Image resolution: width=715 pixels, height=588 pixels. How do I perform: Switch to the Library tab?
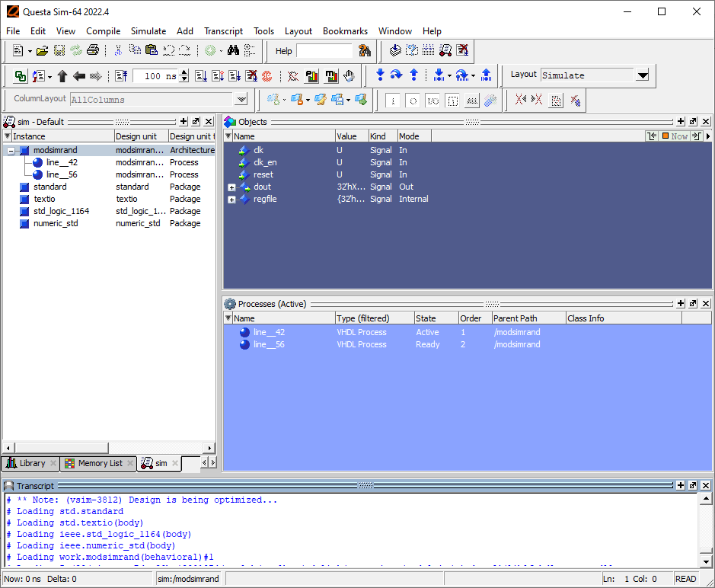coord(31,463)
